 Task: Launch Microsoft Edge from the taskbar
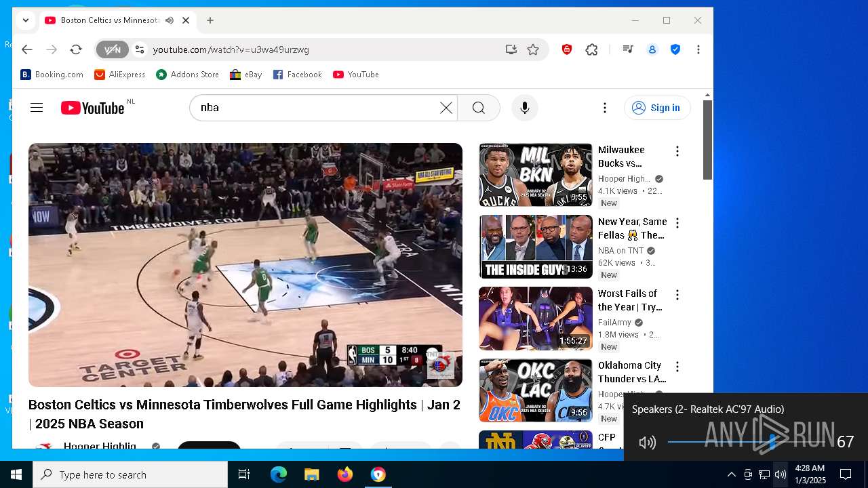(x=279, y=474)
